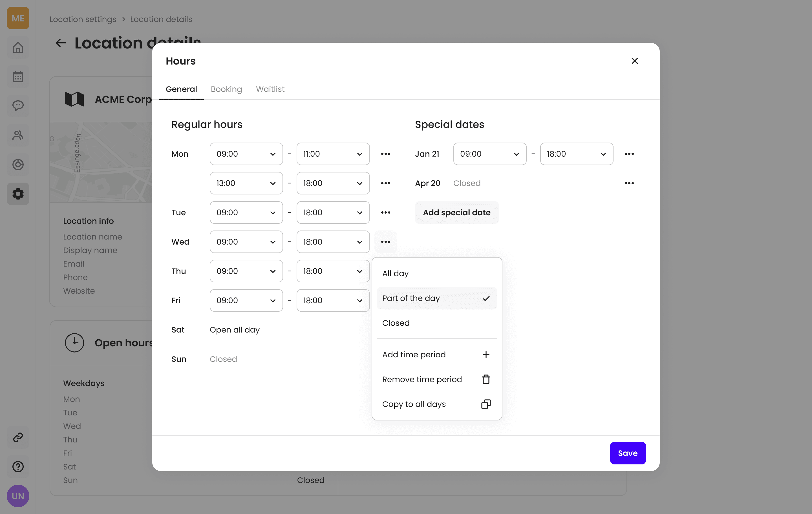Open Jan 21 start time dropdown
Viewport: 812px width, 514px height.
click(490, 154)
